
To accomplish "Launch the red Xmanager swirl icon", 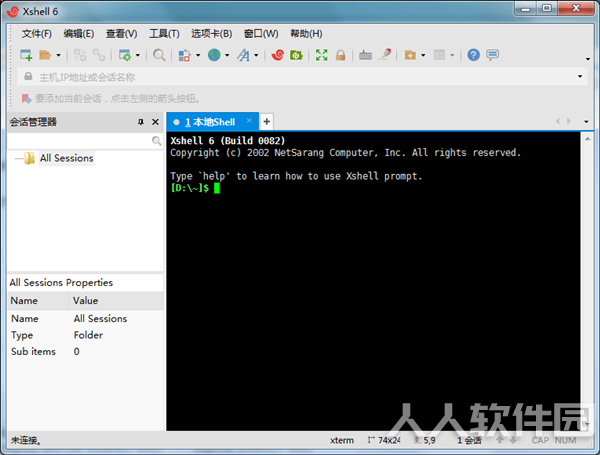I will pyautogui.click(x=277, y=55).
